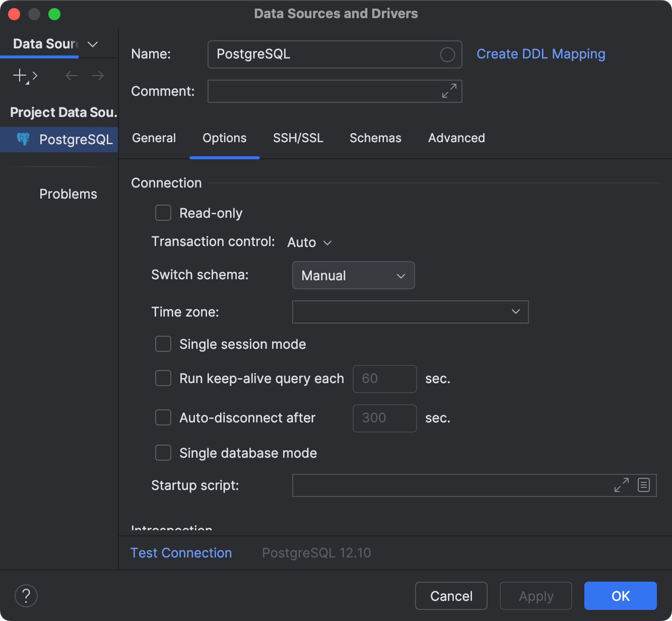Click the Create DDL Mapping link
Screen dimensions: 672x621
tap(541, 54)
